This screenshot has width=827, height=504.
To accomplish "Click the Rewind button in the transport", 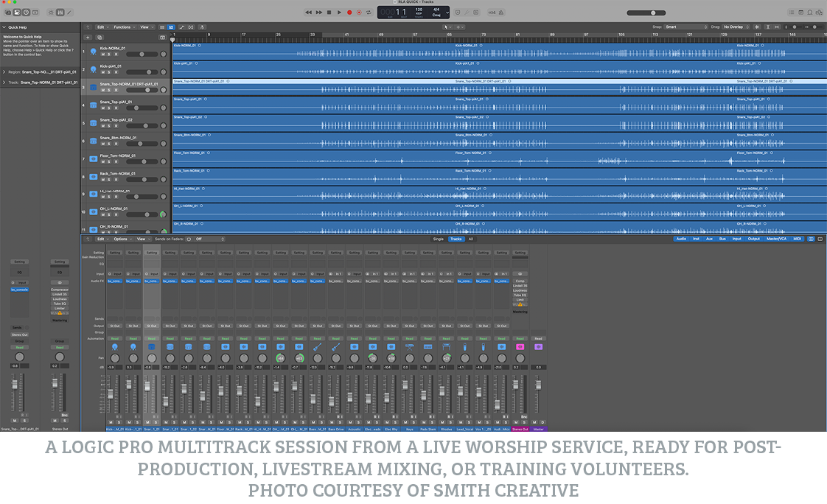I will (x=309, y=13).
